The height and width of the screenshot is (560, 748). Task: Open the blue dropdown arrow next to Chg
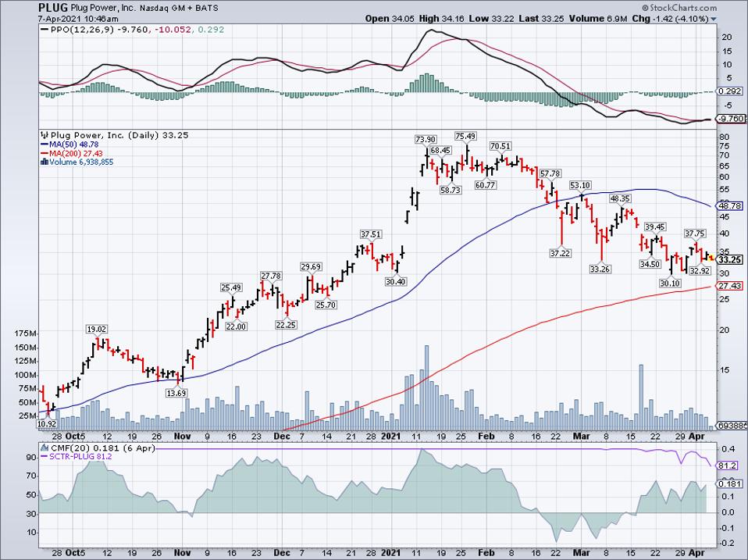(714, 19)
